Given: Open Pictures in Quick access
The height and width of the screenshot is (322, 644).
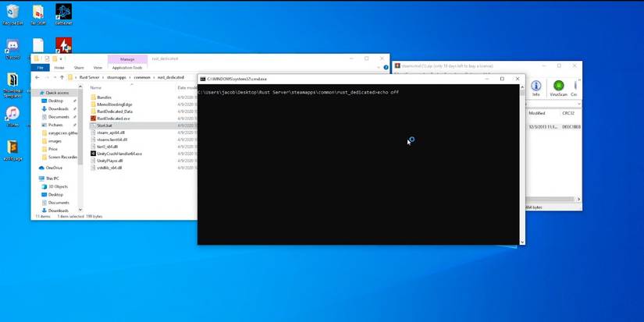Looking at the screenshot, I should pyautogui.click(x=55, y=125).
